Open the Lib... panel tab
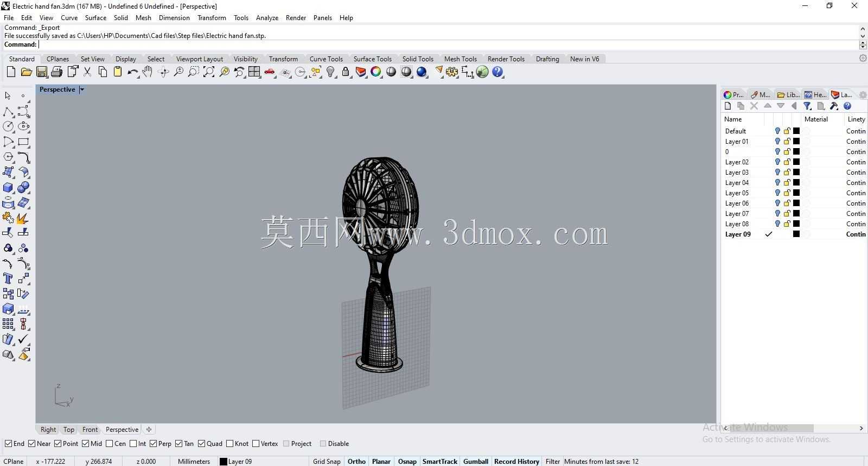This screenshot has height=466, width=868. (788, 95)
